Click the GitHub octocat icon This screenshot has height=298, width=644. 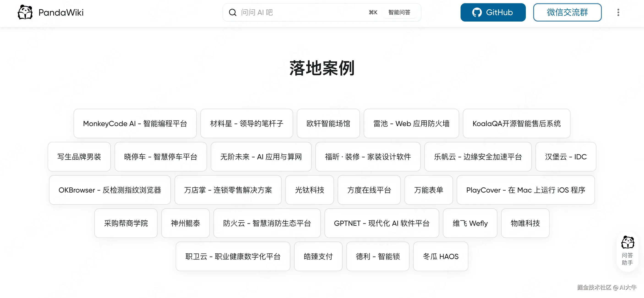tap(477, 12)
